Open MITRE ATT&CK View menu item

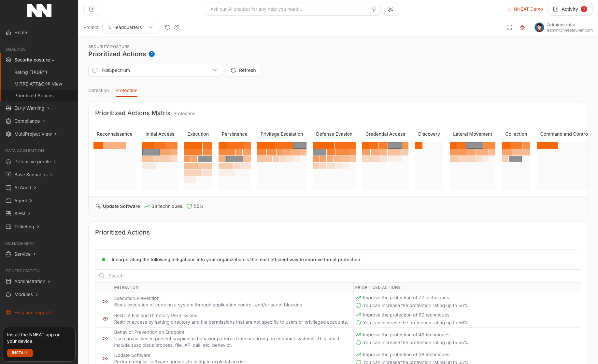click(x=38, y=84)
